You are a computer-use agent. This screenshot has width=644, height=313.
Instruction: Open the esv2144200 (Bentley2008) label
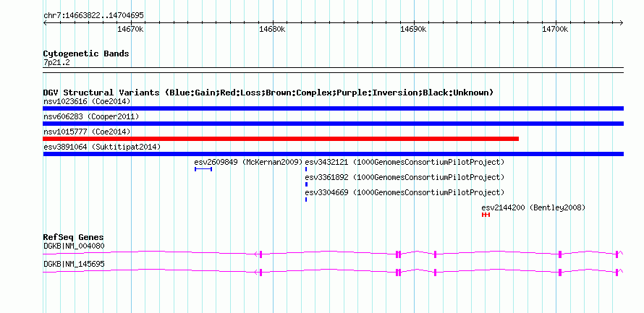pyautogui.click(x=533, y=207)
